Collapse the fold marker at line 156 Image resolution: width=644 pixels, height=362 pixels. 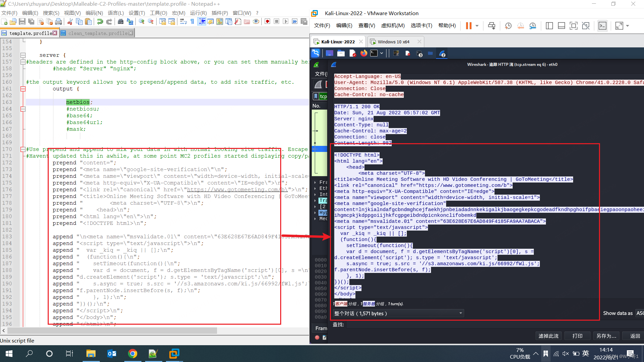tap(23, 55)
